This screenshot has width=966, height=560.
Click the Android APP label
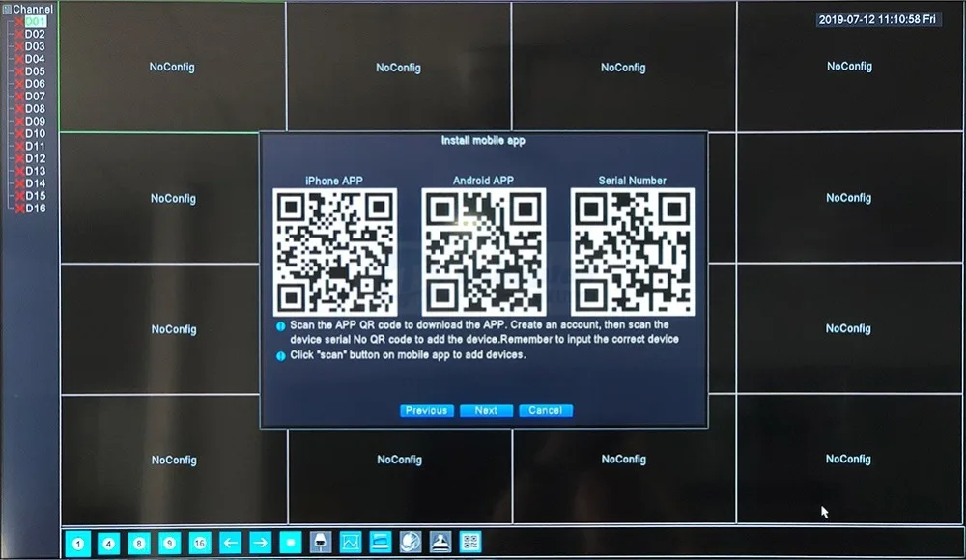tap(483, 181)
